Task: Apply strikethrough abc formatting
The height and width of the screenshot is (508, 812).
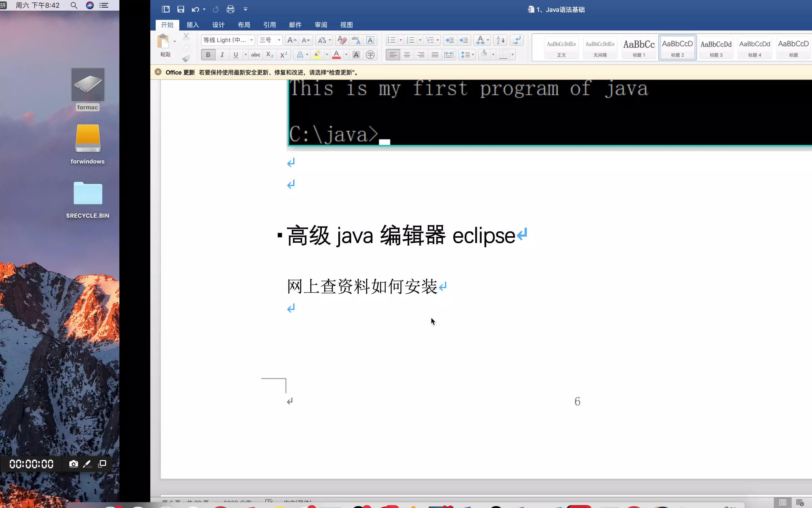Action: 256,55
